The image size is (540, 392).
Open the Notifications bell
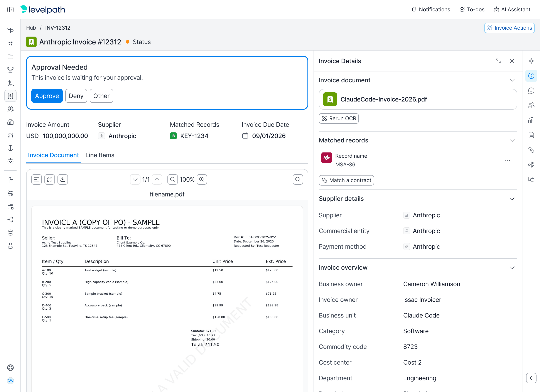[431, 10]
